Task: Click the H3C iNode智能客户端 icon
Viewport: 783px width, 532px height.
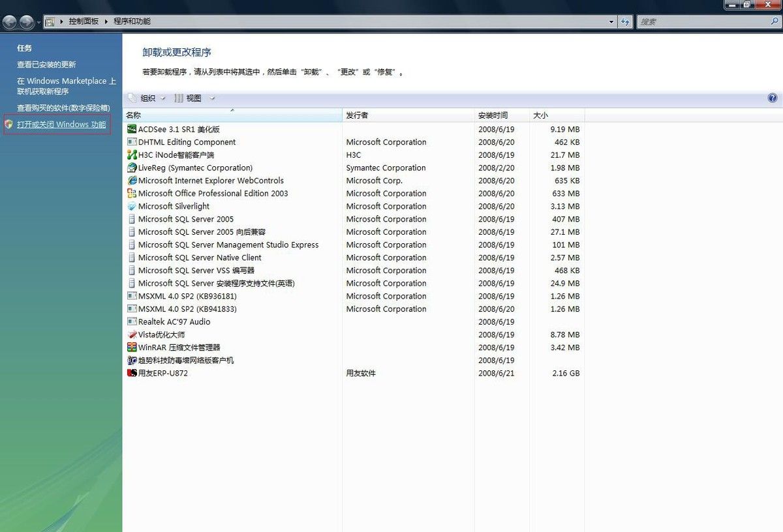Action: 132,155
